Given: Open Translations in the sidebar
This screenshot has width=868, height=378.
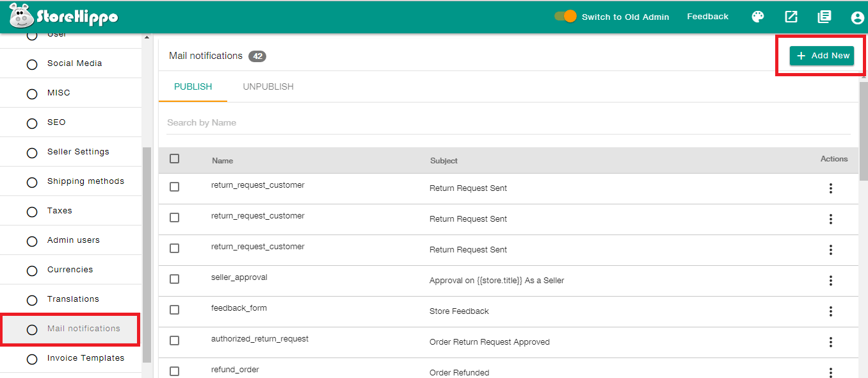Looking at the screenshot, I should point(70,299).
